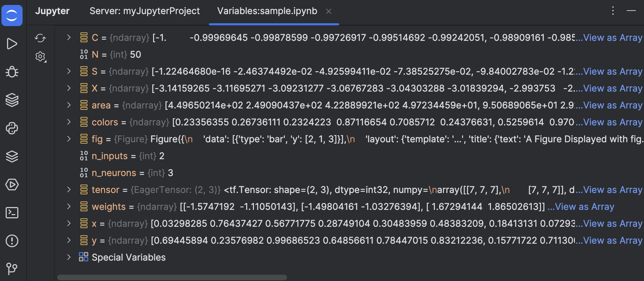Expand the Special Variables group

[x=69, y=257]
